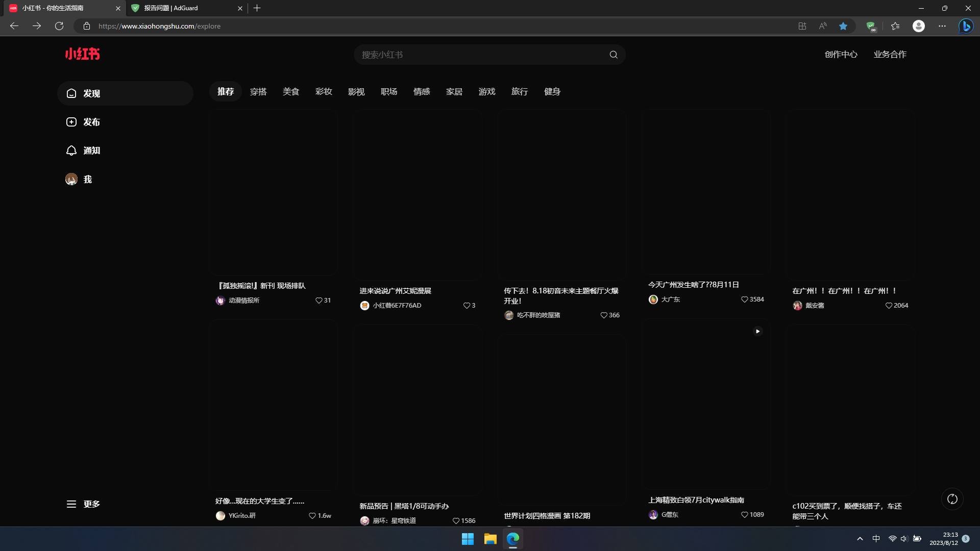
Task: Show hidden system tray icons chevron
Action: click(860, 539)
